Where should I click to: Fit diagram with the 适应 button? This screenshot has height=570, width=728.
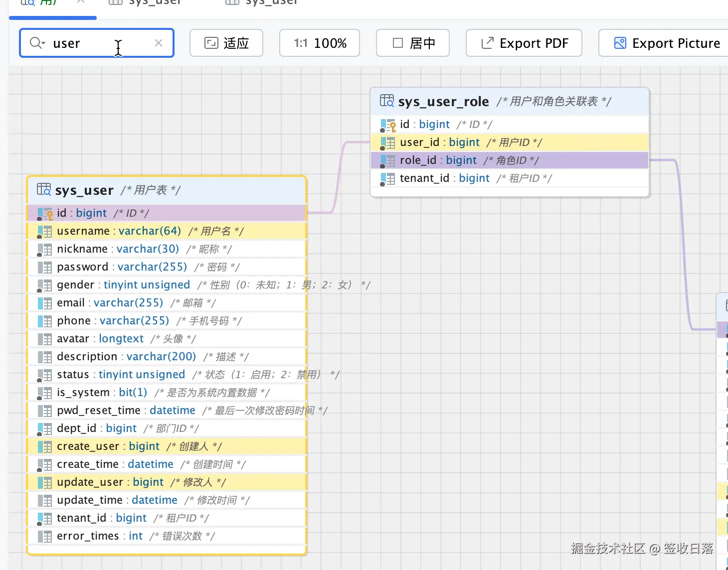point(226,43)
